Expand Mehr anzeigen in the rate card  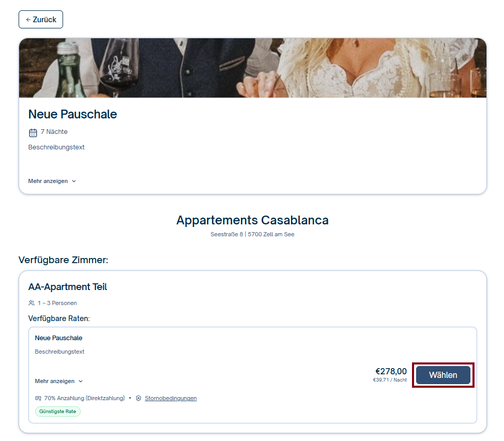click(59, 381)
